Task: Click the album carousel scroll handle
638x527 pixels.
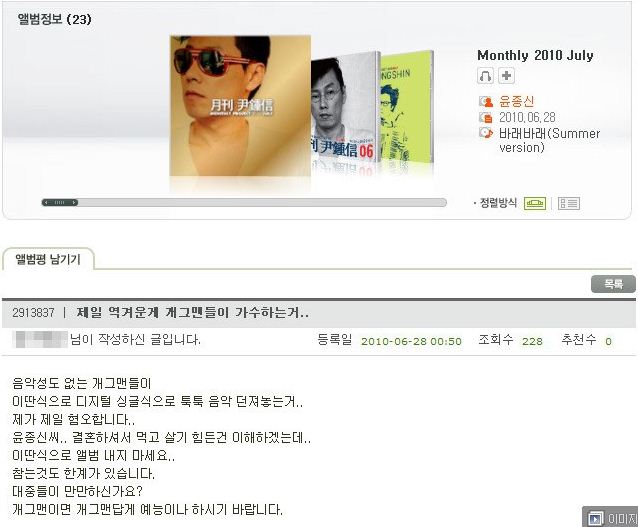Action: pyautogui.click(x=60, y=202)
